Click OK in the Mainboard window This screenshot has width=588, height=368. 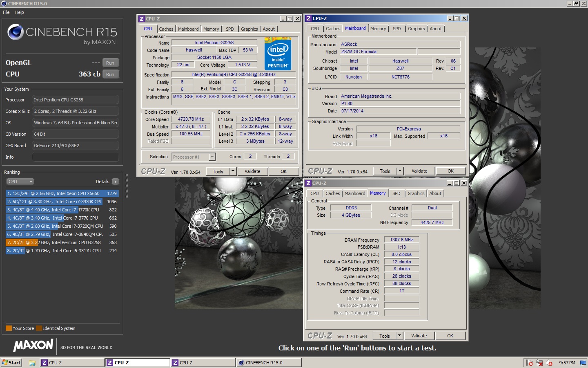(x=451, y=171)
